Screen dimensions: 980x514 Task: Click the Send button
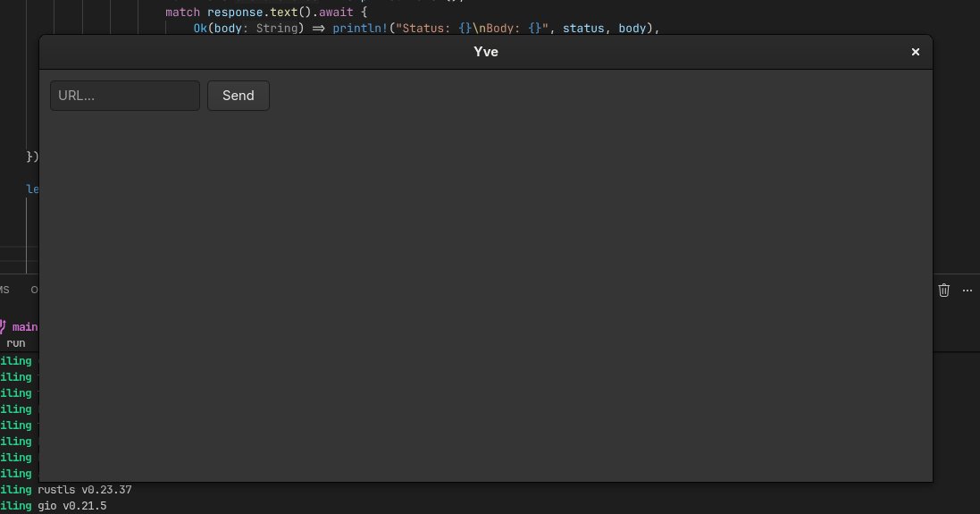[239, 96]
